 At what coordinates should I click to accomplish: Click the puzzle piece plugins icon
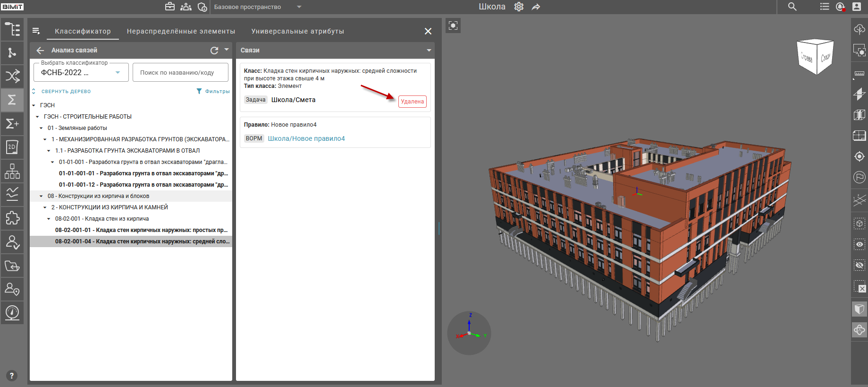pyautogui.click(x=12, y=218)
